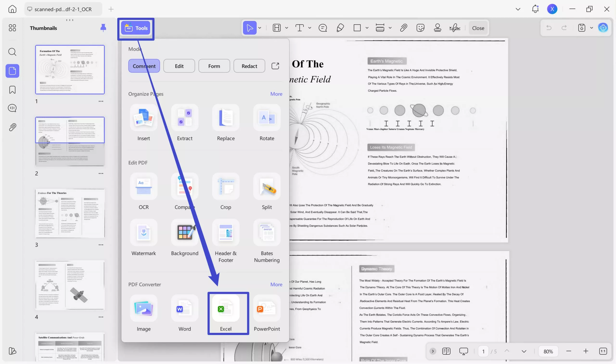Open the Tools menu
616x364 pixels.
click(x=136, y=28)
